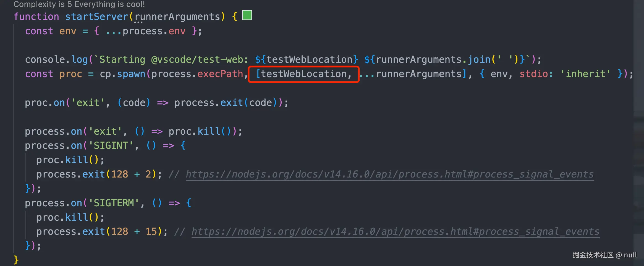Click the green complexity indicator square
The width and height of the screenshot is (644, 266).
pos(247,15)
